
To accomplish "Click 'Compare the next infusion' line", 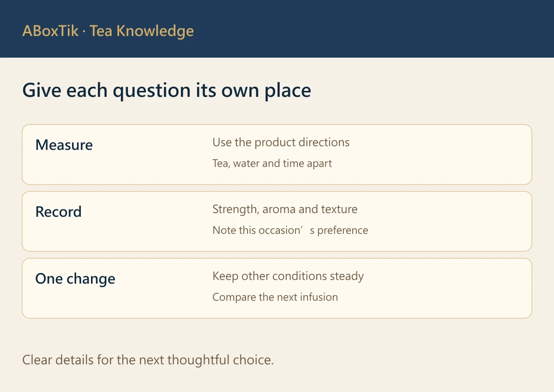I will coord(275,297).
